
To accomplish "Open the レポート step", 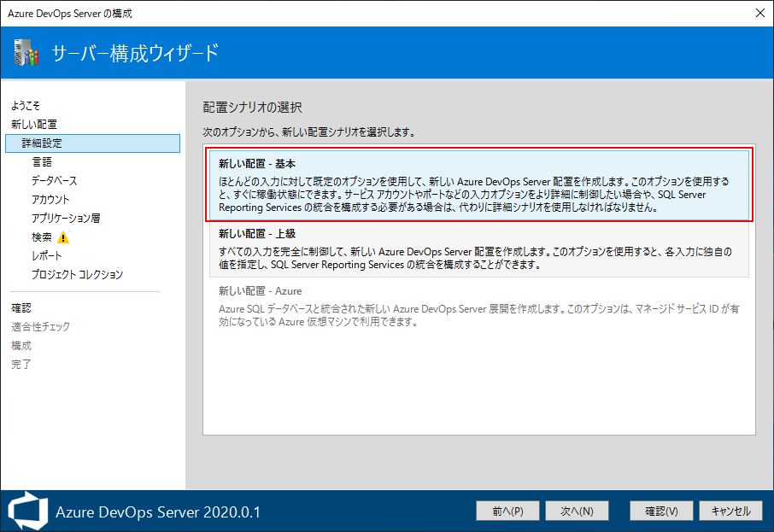I will coord(47,256).
